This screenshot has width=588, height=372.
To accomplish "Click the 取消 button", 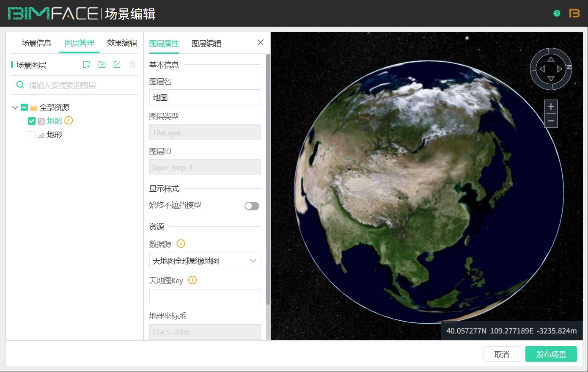I will (502, 354).
